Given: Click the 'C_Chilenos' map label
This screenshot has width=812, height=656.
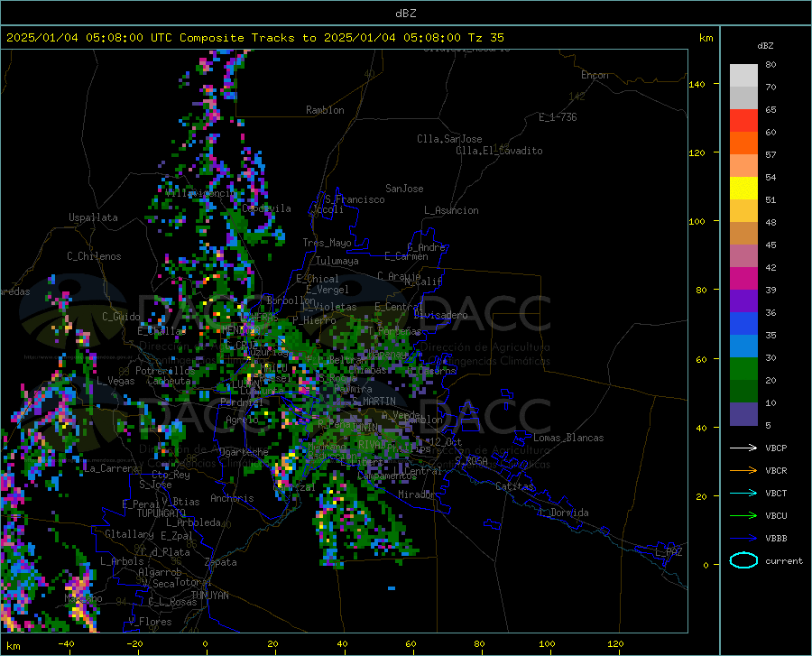Looking at the screenshot, I should pos(94,256).
